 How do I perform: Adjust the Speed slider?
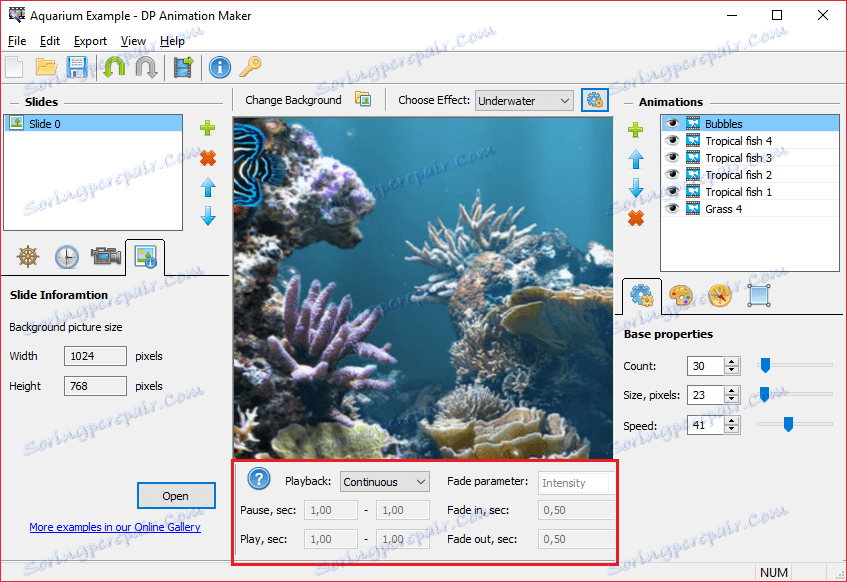(x=788, y=425)
